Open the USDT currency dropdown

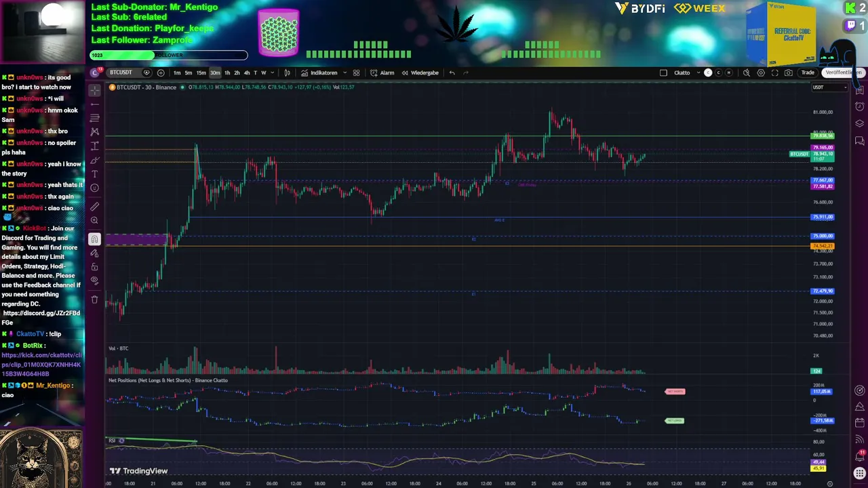[830, 87]
